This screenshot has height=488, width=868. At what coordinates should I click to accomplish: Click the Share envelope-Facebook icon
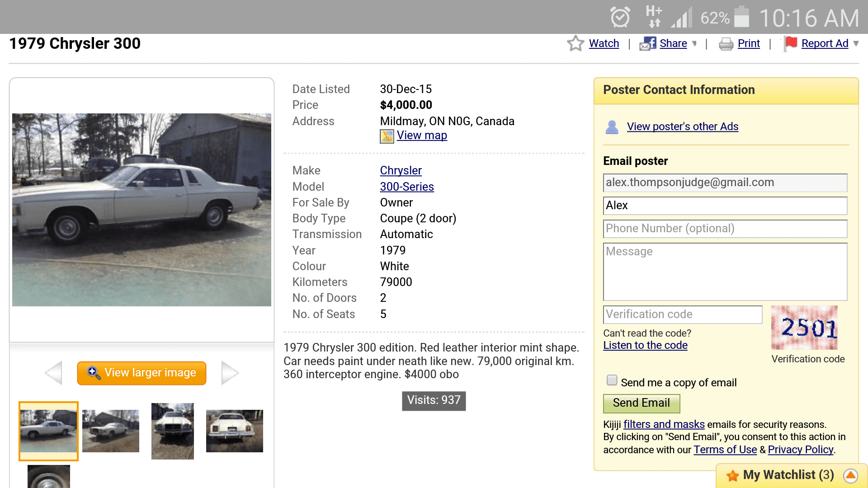tap(647, 43)
